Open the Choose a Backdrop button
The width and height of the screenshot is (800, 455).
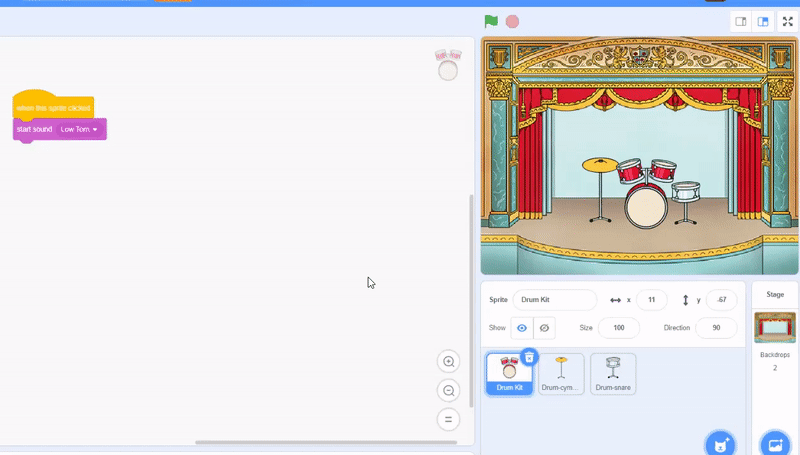[x=775, y=444]
